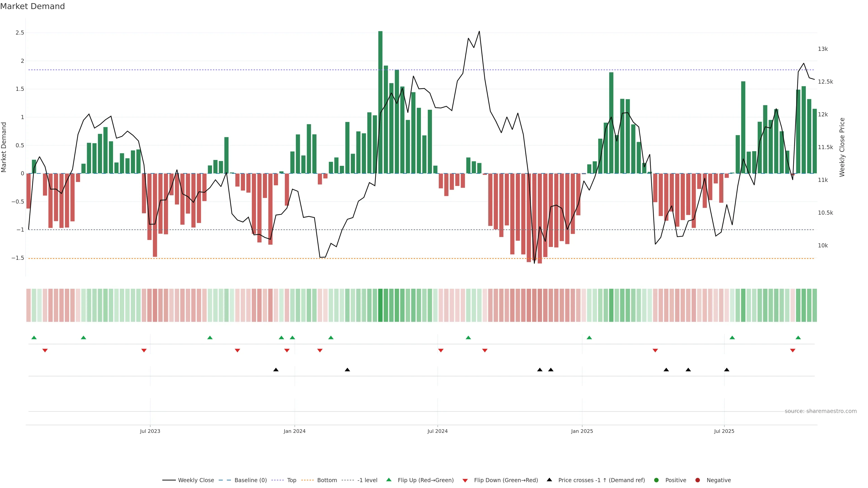Click the rightmost black price-cross triangle marker
The width and height of the screenshot is (868, 488).
point(726,370)
